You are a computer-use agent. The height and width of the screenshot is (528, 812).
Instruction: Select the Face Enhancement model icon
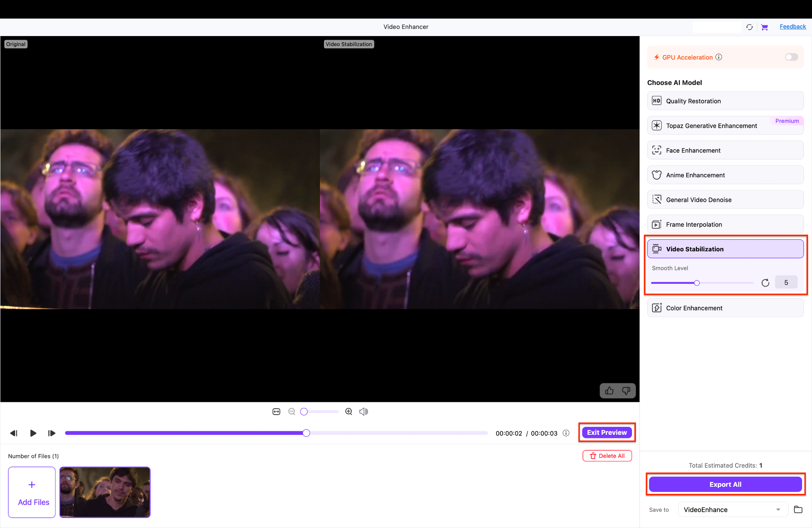click(x=657, y=150)
